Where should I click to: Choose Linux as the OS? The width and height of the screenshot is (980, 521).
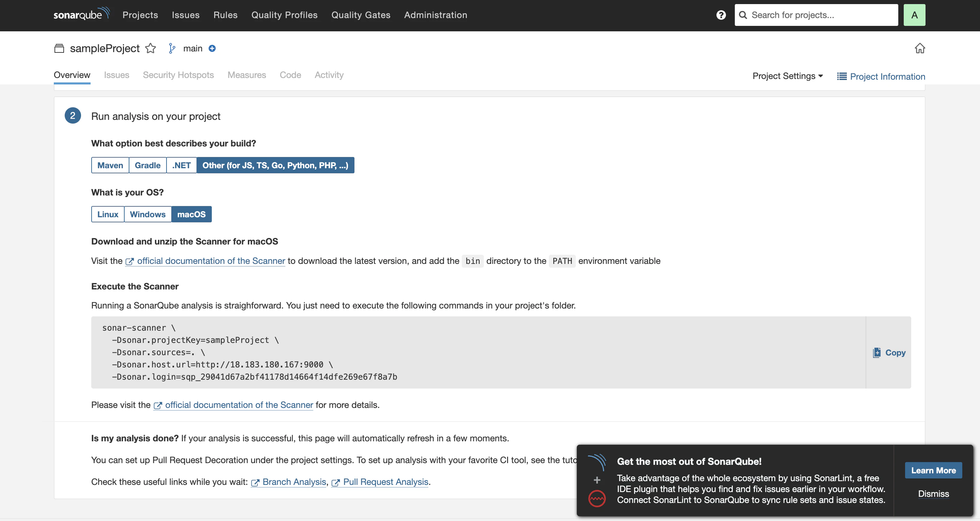108,214
